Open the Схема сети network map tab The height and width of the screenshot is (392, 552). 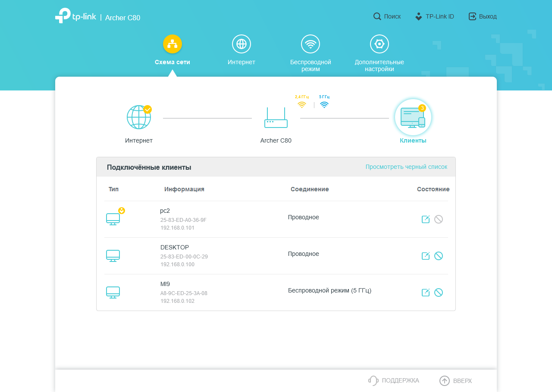pyautogui.click(x=172, y=50)
